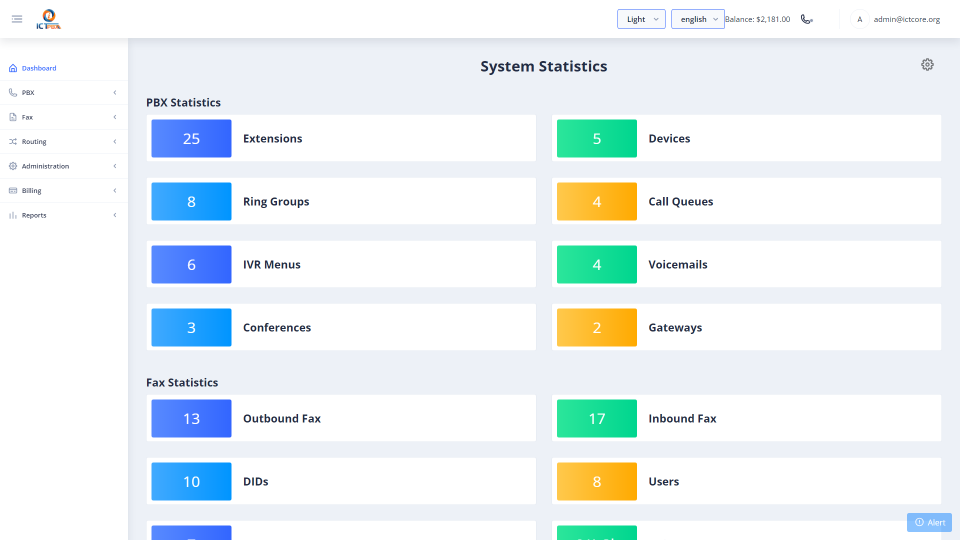The width and height of the screenshot is (960, 540).
Task: Click the DIDs count tile showing 10
Action: point(192,481)
